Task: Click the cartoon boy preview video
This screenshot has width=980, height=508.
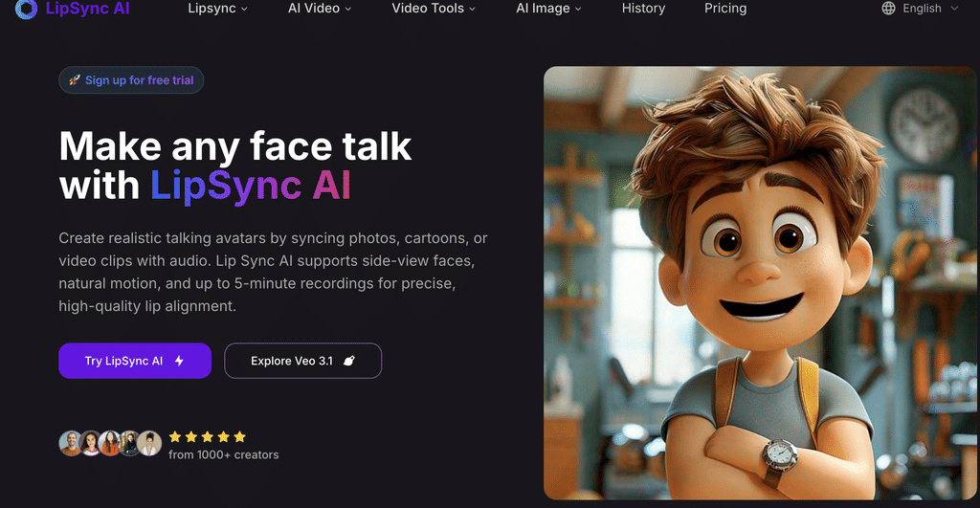Action: point(760,283)
